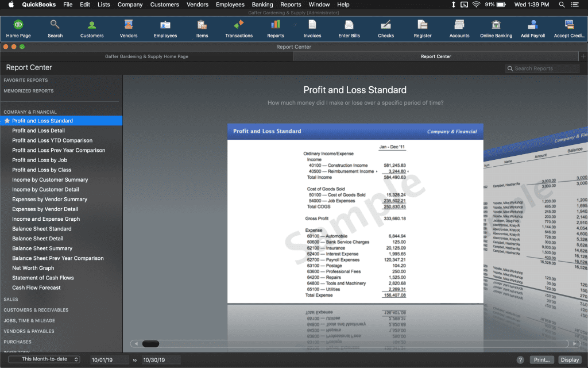Click the report carousel scrollbar thumb

(x=151, y=344)
